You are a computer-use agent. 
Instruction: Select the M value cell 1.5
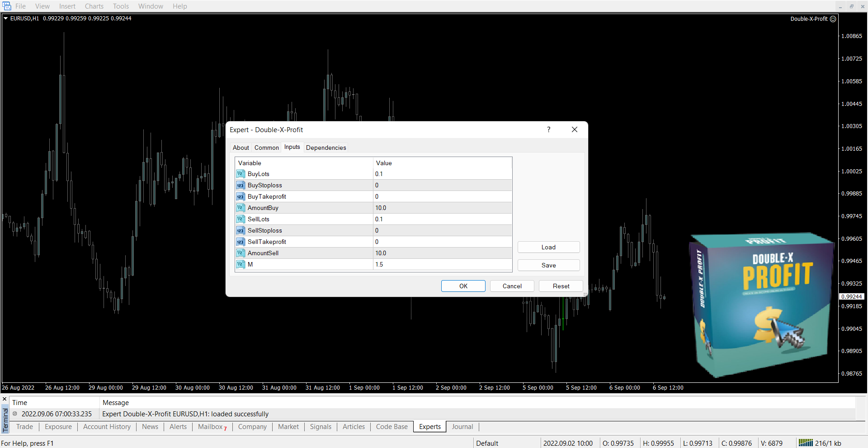tap(442, 264)
